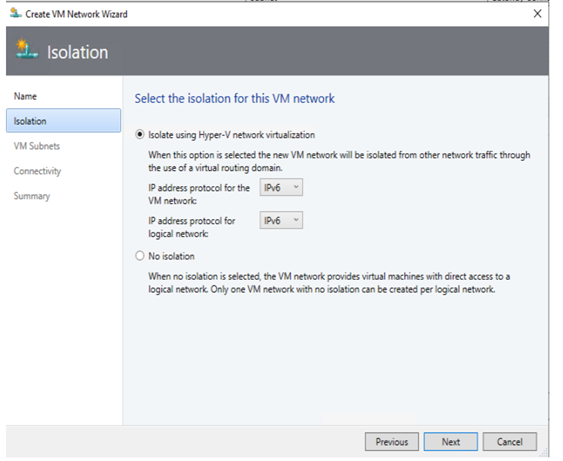Image resolution: width=563 pixels, height=461 pixels.
Task: Click the Next button
Action: tap(451, 442)
